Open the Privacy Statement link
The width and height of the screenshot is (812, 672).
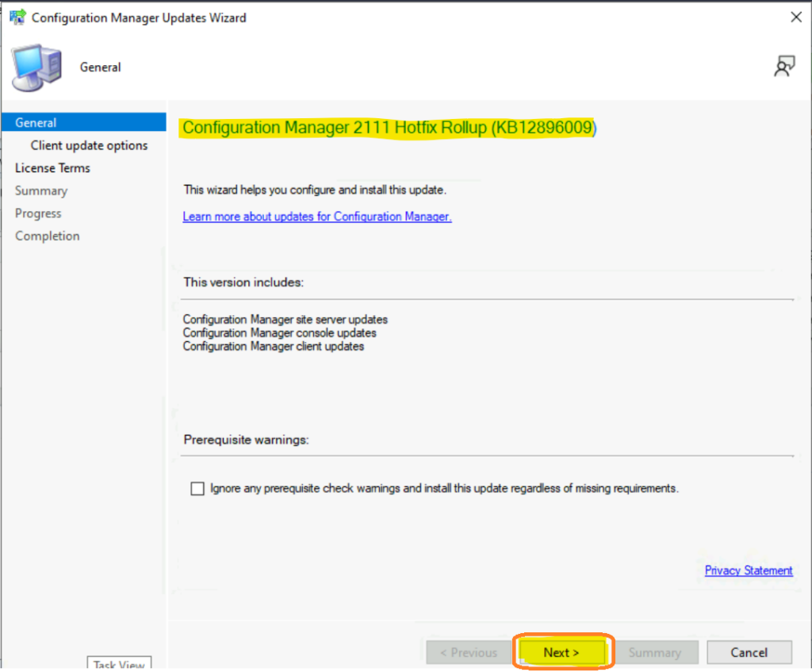pyautogui.click(x=749, y=570)
